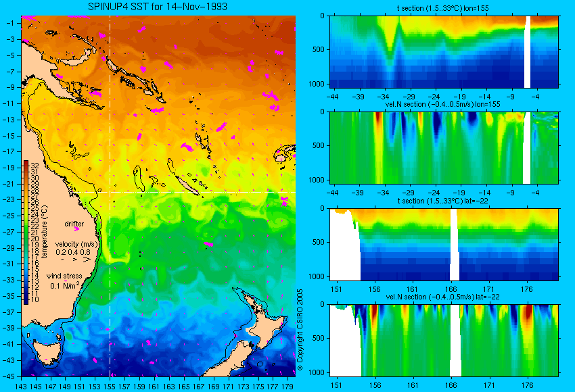Click the "vel.N section (-0.4..0.5m/s) lon=155" heading
The width and height of the screenshot is (575, 392).
pos(442,104)
